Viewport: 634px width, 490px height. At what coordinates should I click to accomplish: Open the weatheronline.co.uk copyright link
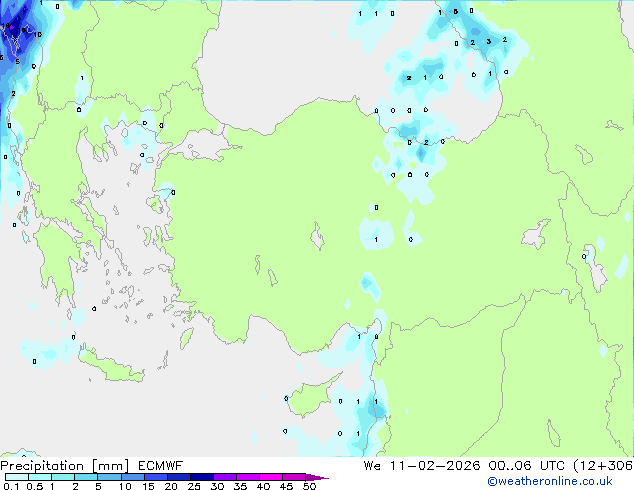coord(550,481)
